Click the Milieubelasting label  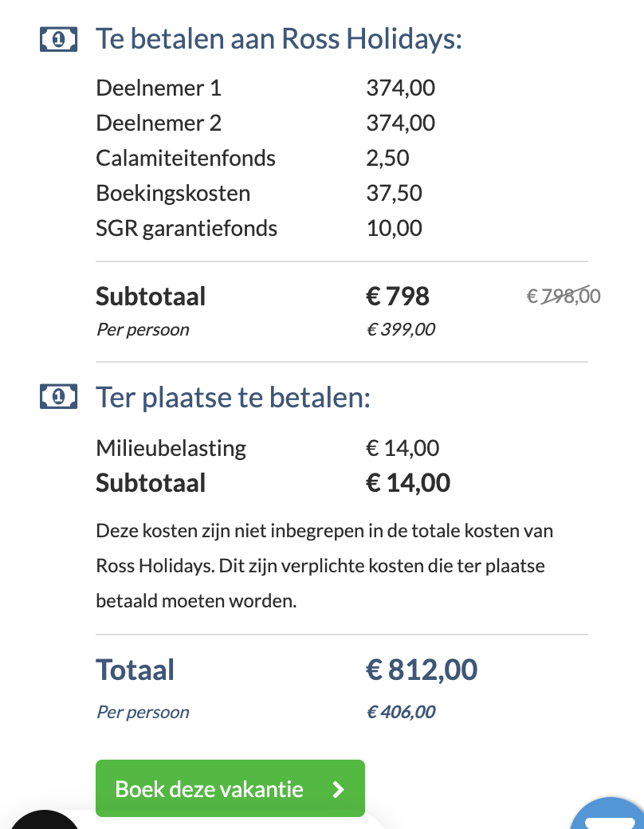(x=171, y=448)
